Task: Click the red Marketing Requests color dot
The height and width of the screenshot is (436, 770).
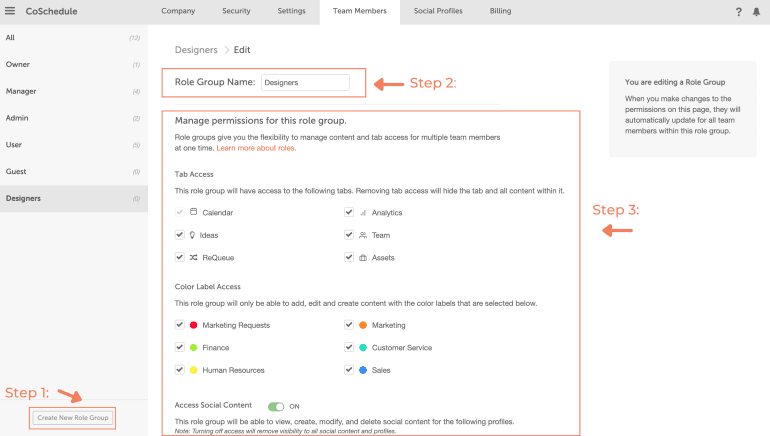Action: coord(193,325)
